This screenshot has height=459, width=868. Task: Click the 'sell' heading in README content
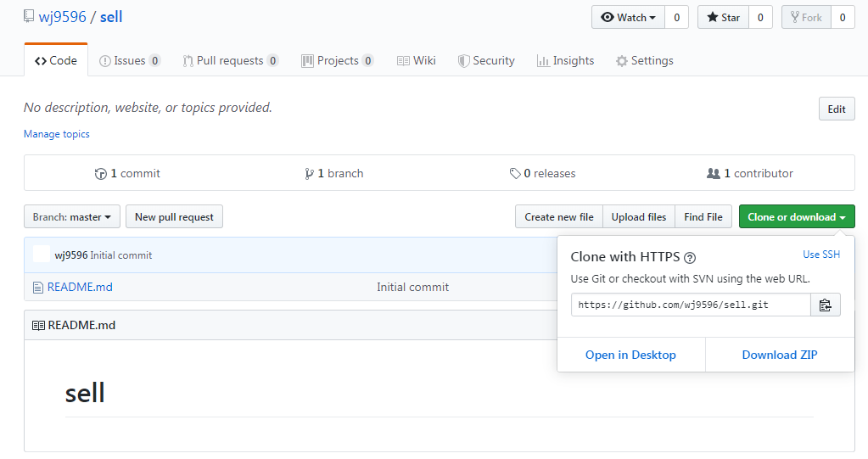pyautogui.click(x=85, y=393)
